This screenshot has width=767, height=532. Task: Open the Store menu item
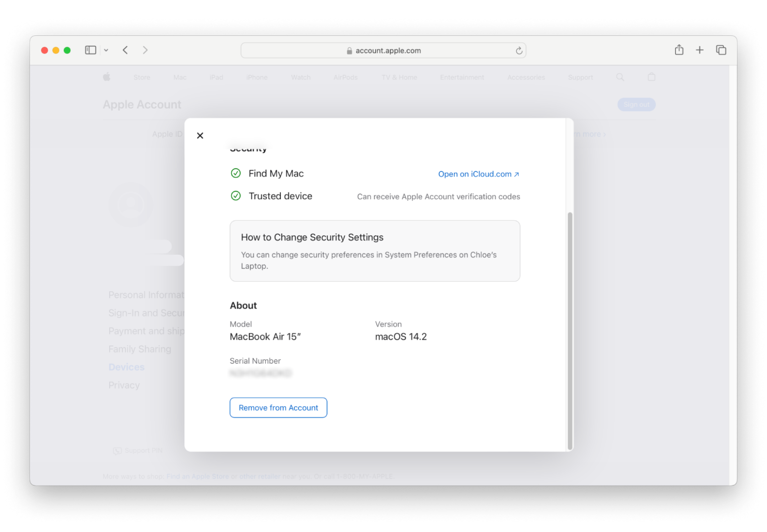tap(142, 78)
